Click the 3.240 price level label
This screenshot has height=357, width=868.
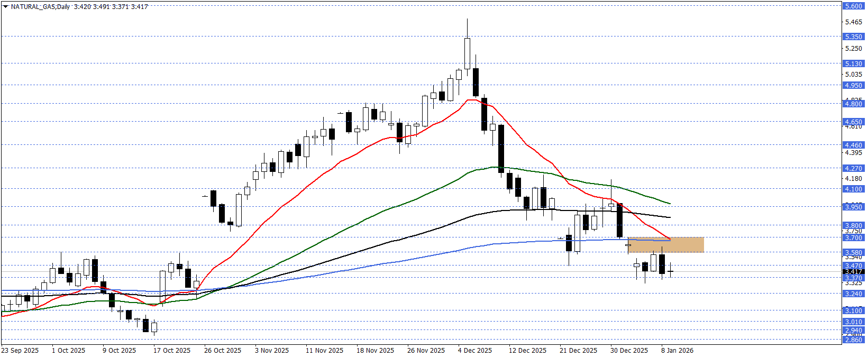coord(853,294)
